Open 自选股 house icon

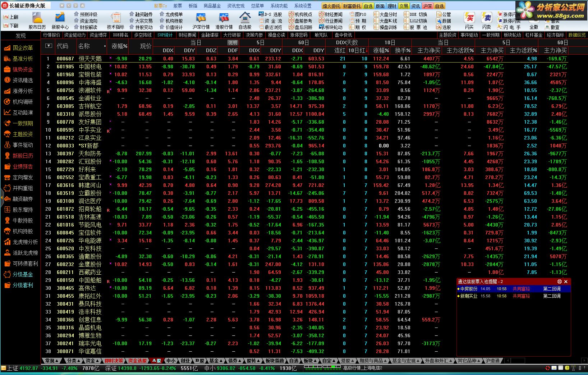tap(245, 20)
